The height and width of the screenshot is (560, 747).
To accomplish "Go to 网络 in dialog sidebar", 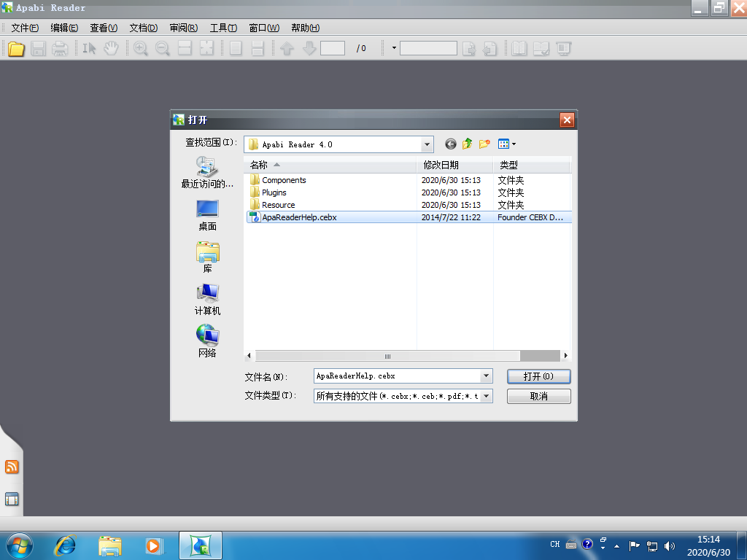I will coord(207,342).
